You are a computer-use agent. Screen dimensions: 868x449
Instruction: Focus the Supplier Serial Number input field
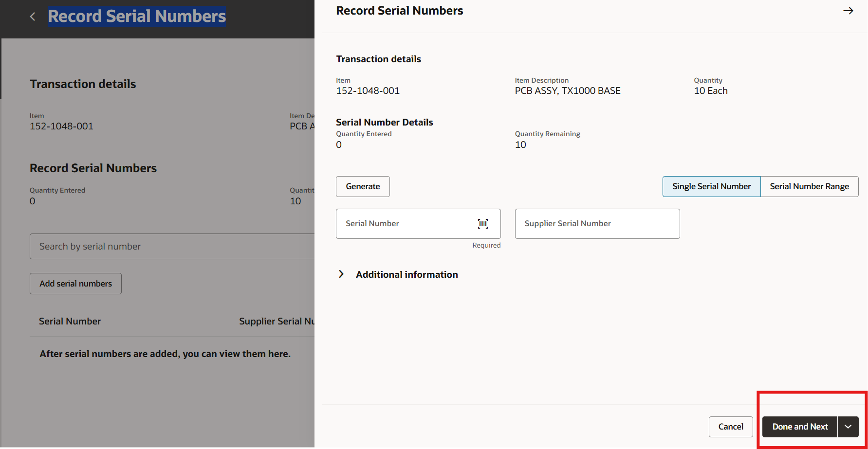tap(597, 224)
